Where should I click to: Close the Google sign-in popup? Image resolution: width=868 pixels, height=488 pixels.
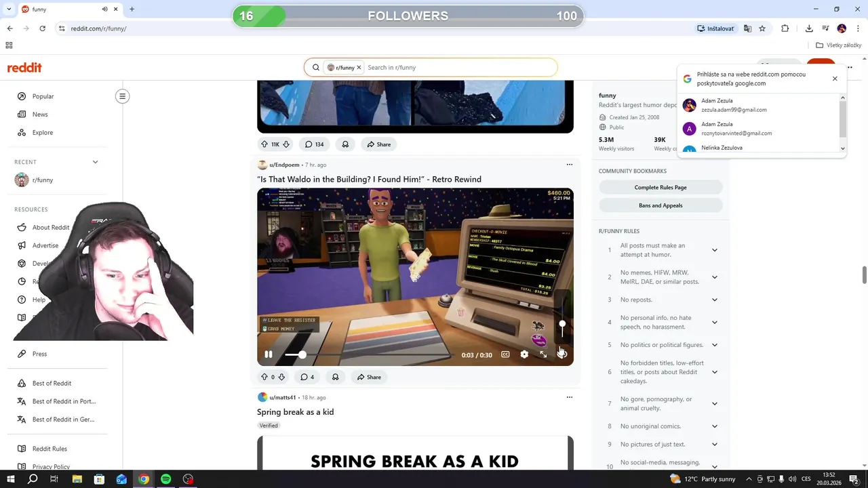[835, 79]
